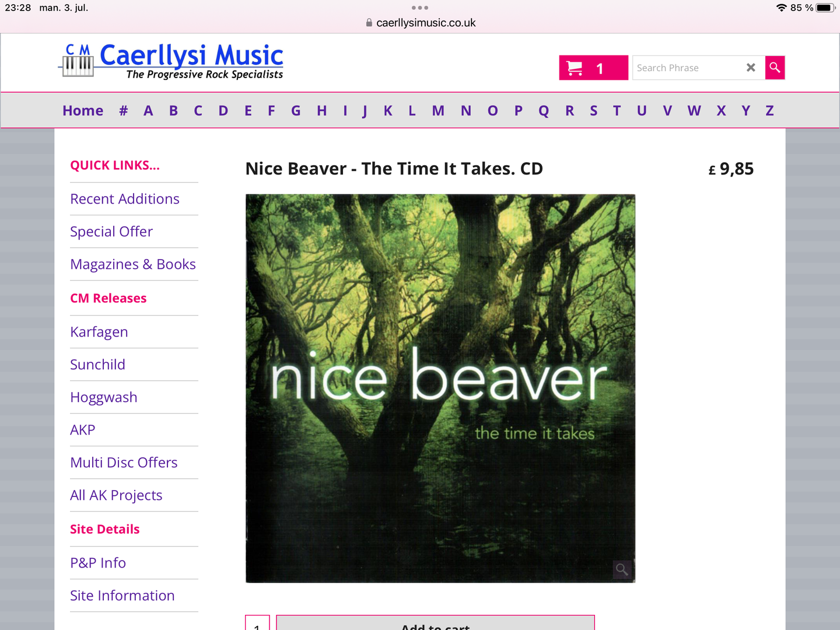Screen dimensions: 840x630
Task: Tap the Wi-Fi status icon
Action: (x=782, y=8)
